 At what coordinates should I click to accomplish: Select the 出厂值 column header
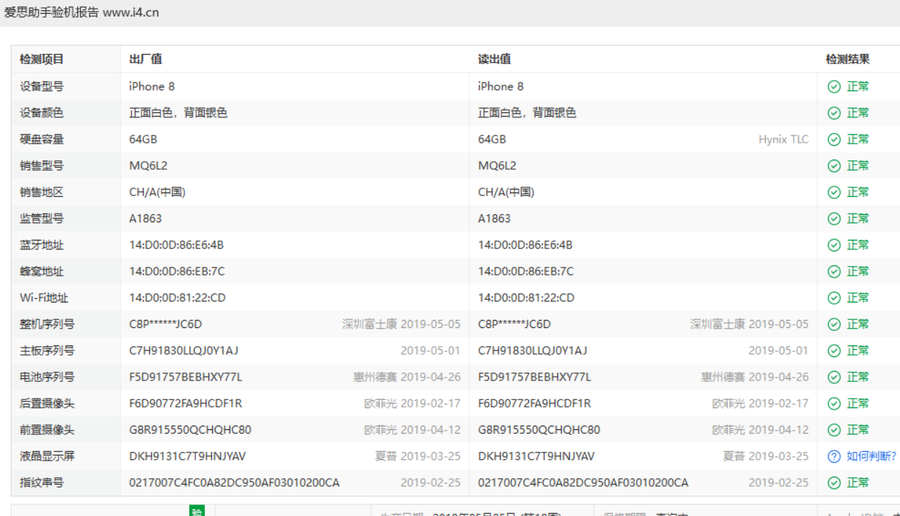[146, 59]
